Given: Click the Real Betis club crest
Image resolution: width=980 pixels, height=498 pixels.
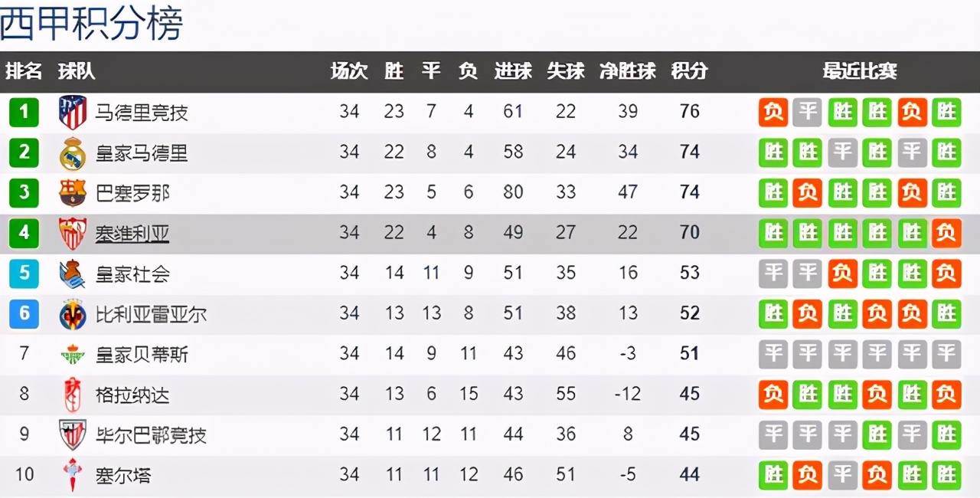Looking at the screenshot, I should (73, 355).
